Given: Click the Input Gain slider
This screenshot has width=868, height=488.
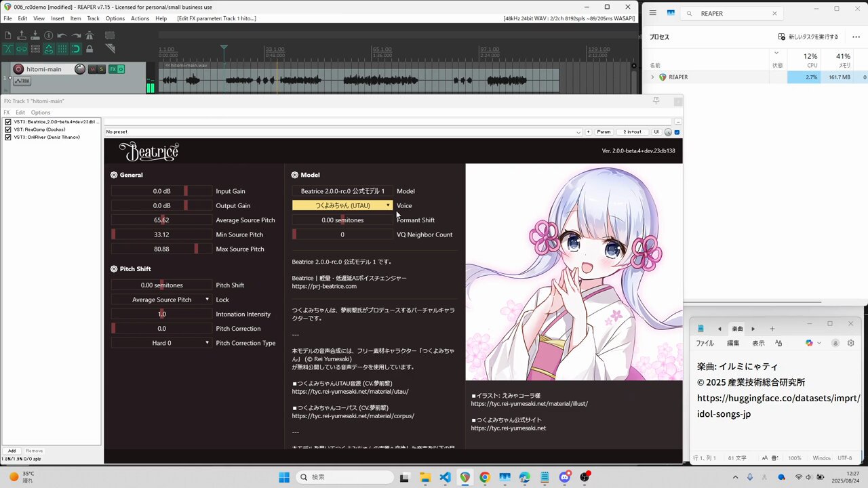Looking at the screenshot, I should tap(161, 191).
